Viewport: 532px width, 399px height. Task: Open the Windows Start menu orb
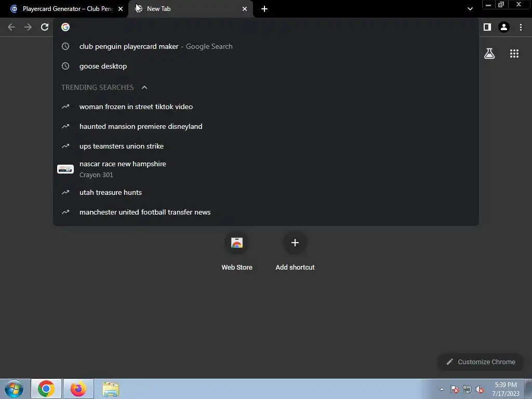14,389
